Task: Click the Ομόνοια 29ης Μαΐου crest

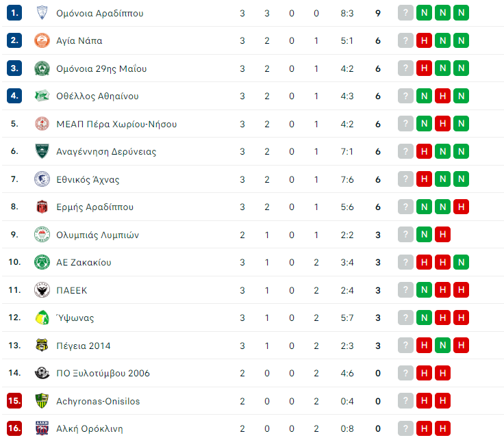Action: pyautogui.click(x=42, y=68)
